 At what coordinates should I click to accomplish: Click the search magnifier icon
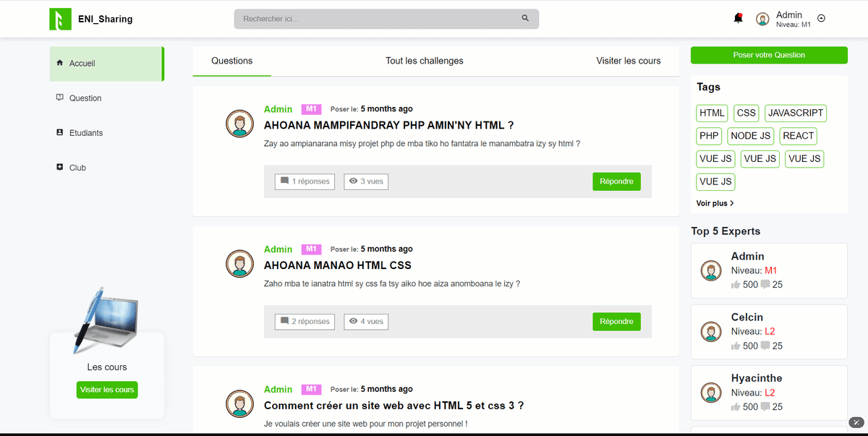526,19
